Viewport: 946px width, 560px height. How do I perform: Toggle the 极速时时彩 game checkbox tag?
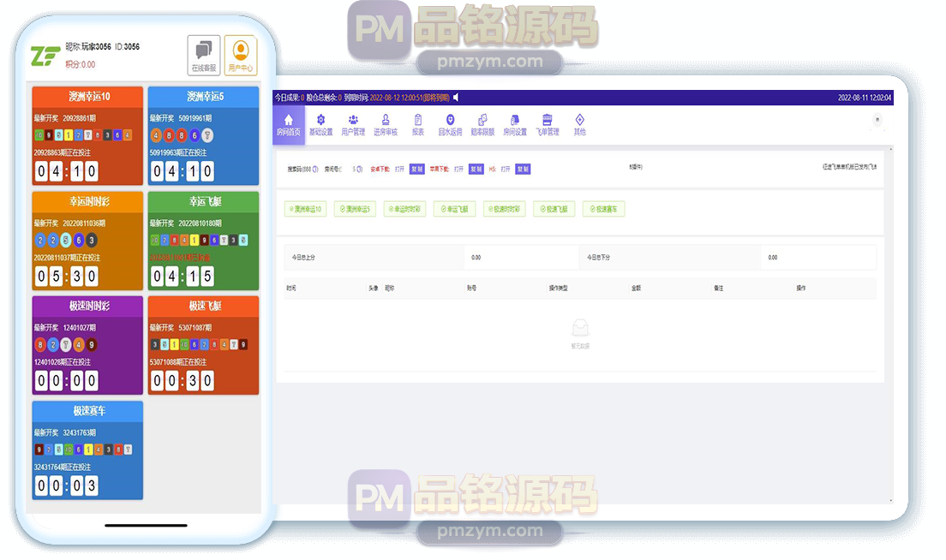(x=505, y=209)
